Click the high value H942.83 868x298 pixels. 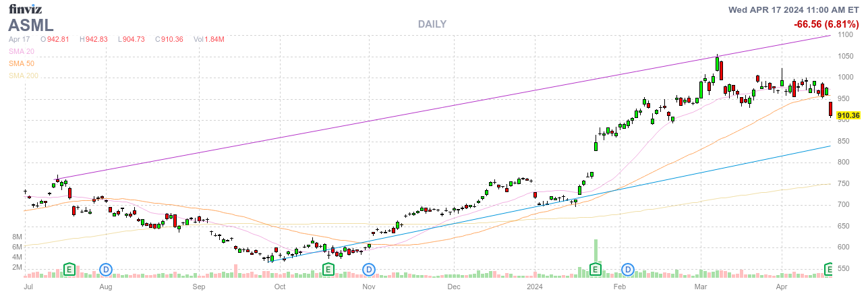pyautogui.click(x=94, y=39)
